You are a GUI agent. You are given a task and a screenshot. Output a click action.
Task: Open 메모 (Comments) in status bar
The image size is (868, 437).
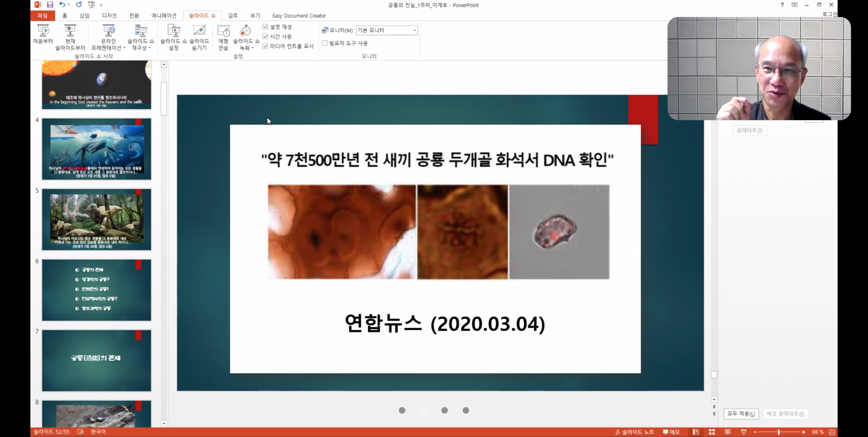(671, 432)
